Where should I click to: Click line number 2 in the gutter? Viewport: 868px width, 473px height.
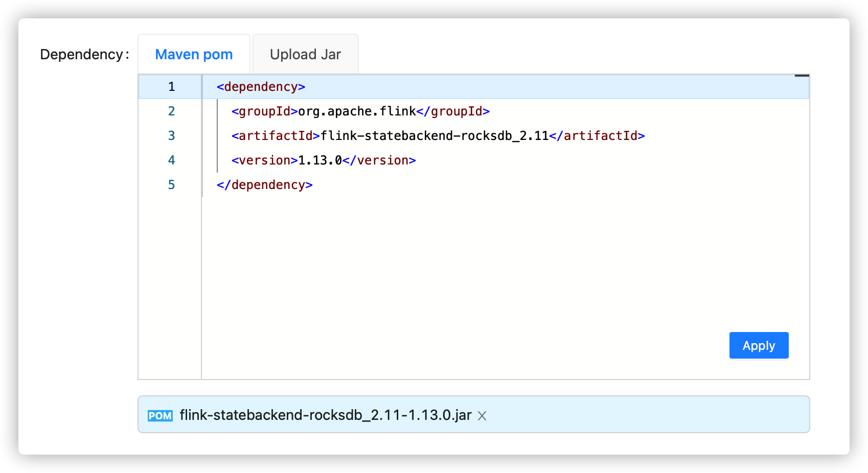click(171, 111)
